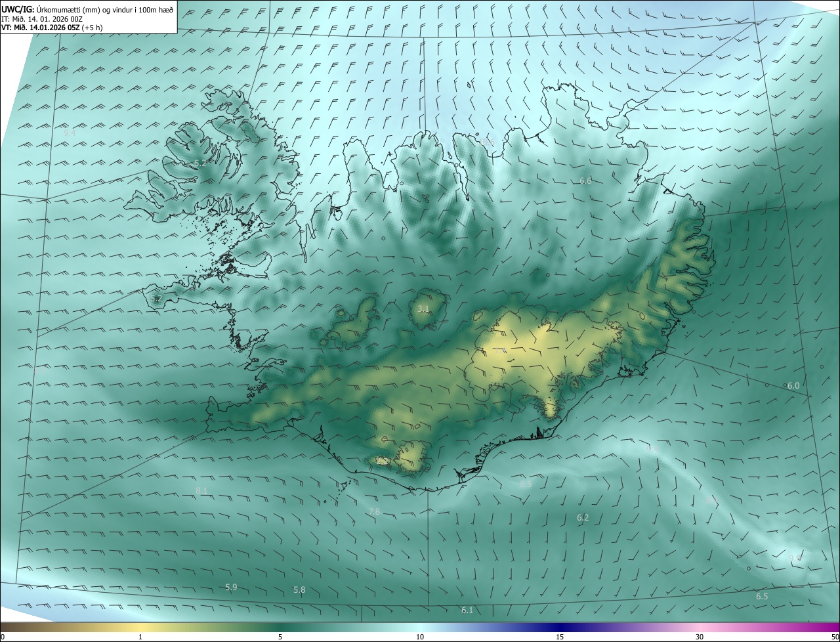
Task: Click the 5.9 value in the southwest sea
Action: click(231, 587)
